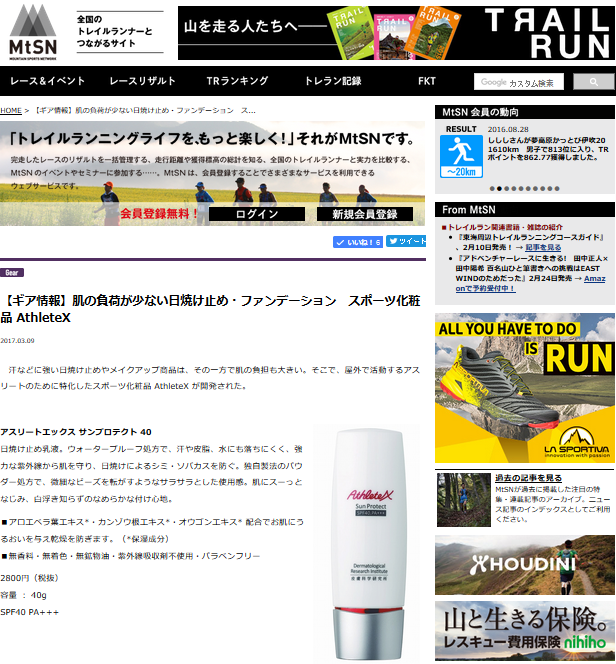Select the first carousel dot in member activity

click(x=492, y=188)
